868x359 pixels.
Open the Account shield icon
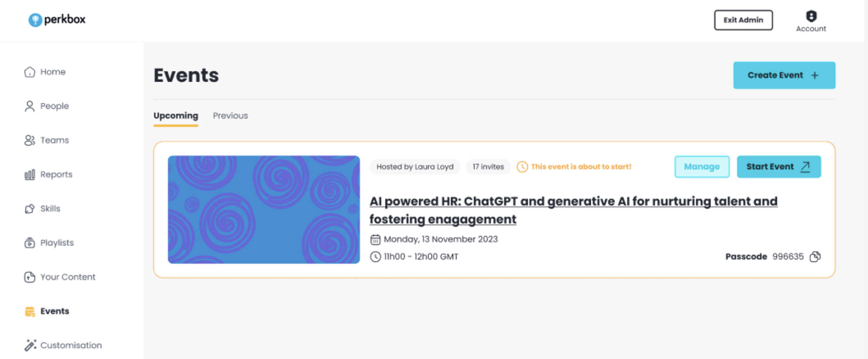click(811, 16)
